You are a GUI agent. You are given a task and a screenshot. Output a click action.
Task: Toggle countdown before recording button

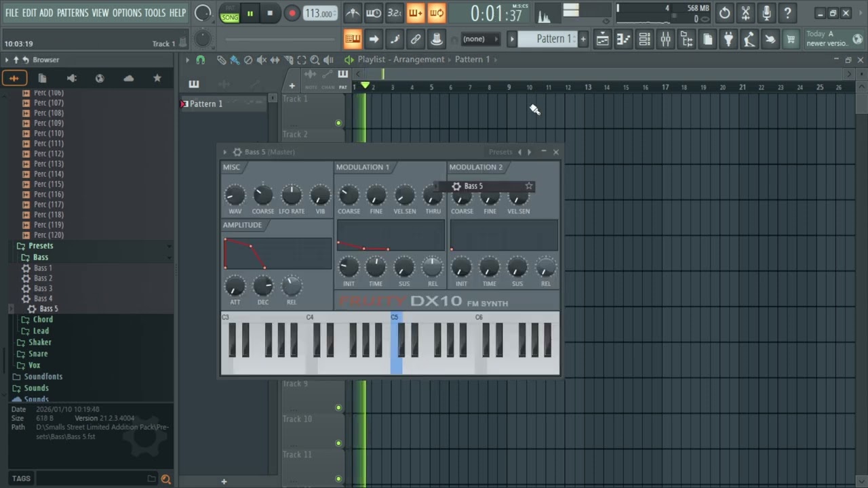click(395, 13)
